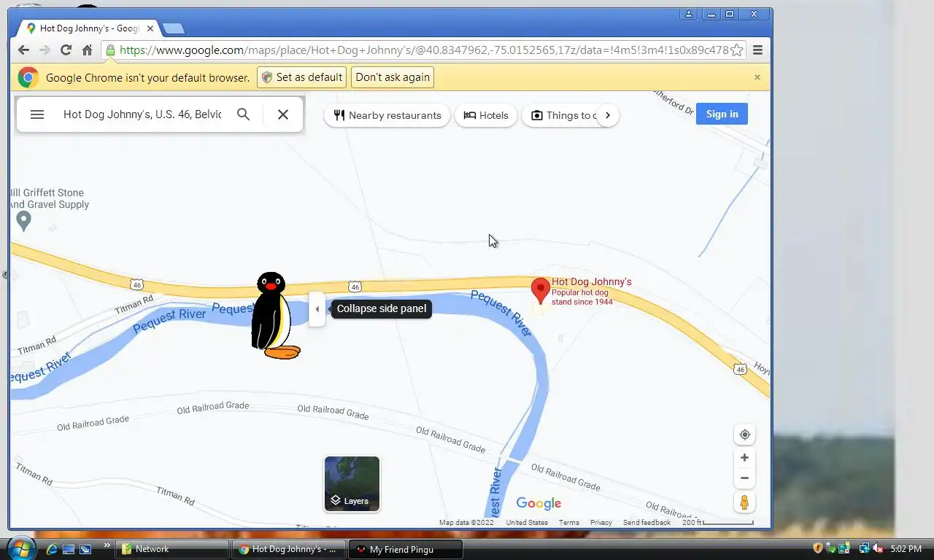Open the Terms link
Image resolution: width=934 pixels, height=560 pixels.
[x=569, y=523]
